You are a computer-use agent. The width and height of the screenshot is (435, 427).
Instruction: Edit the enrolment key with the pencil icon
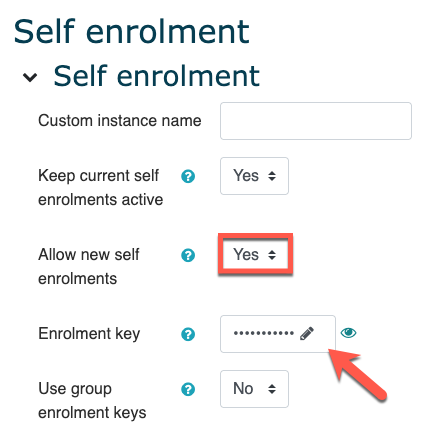point(307,333)
